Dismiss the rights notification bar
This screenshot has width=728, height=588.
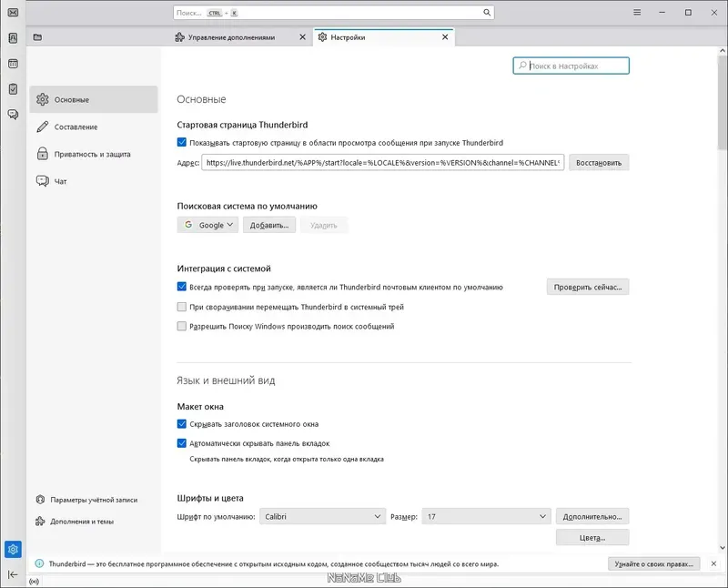point(713,563)
